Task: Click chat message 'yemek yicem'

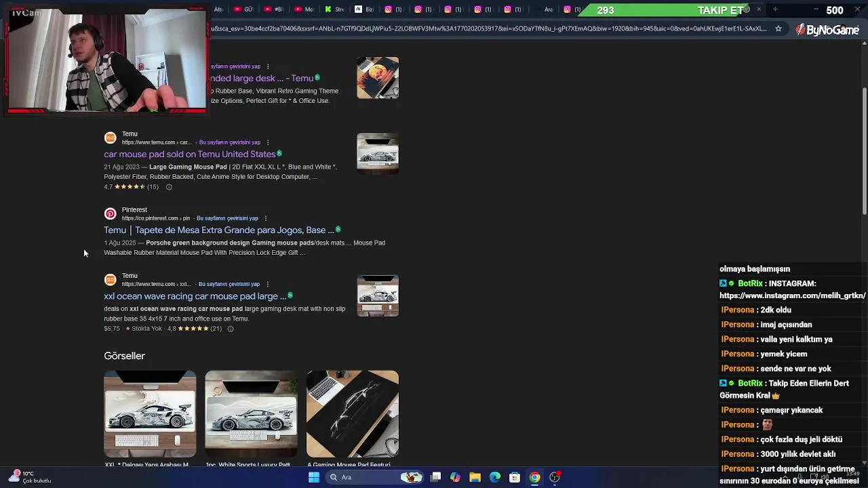Action: coord(784,354)
